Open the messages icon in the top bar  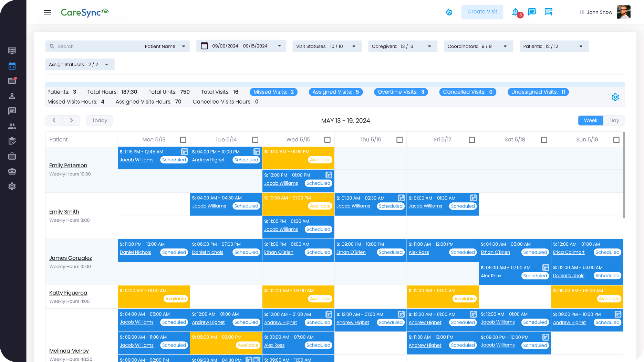pos(532,12)
